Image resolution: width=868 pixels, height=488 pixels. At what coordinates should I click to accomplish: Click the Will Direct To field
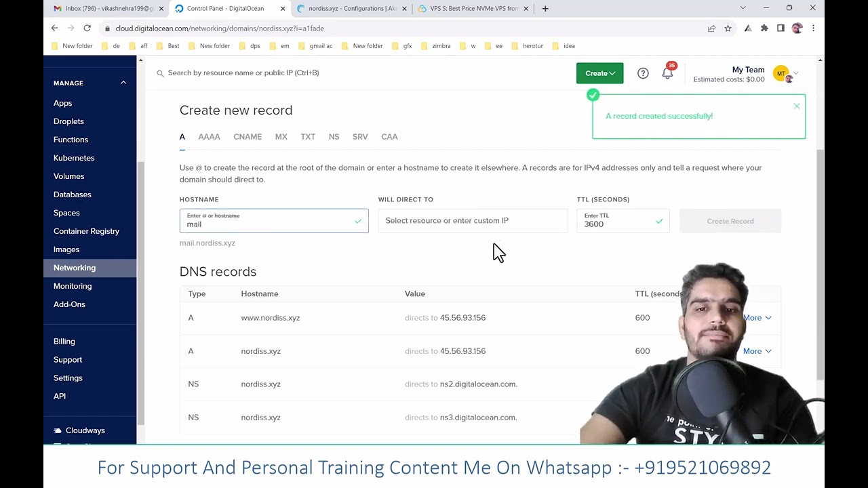473,221
